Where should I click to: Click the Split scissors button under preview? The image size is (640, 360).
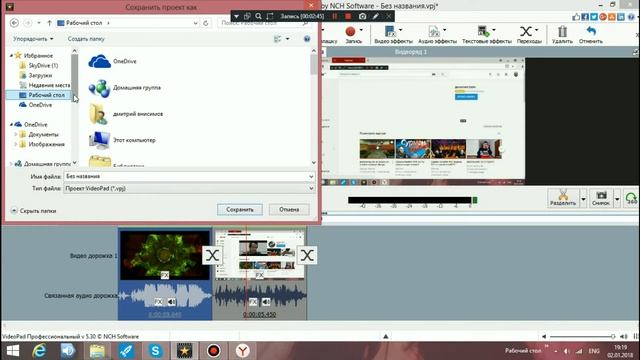(563, 198)
